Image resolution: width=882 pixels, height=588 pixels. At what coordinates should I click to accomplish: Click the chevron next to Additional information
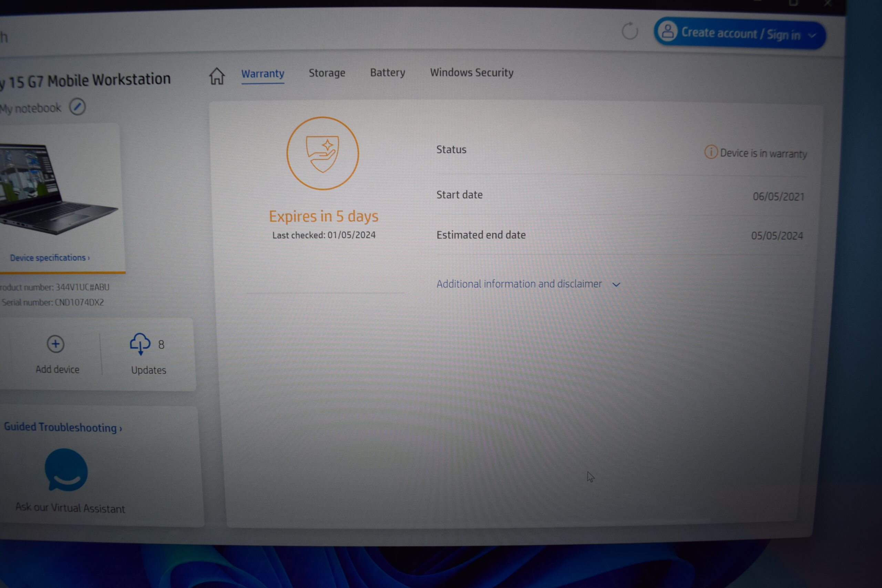pyautogui.click(x=616, y=285)
